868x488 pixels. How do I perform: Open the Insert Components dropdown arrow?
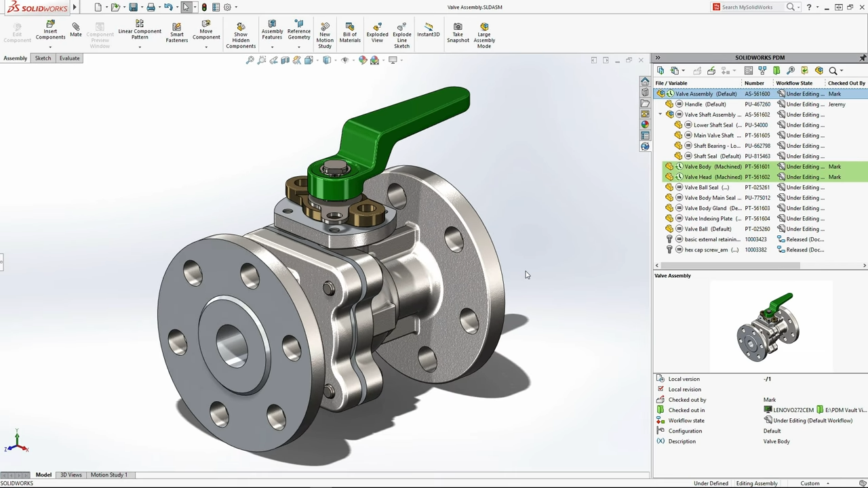tap(50, 47)
